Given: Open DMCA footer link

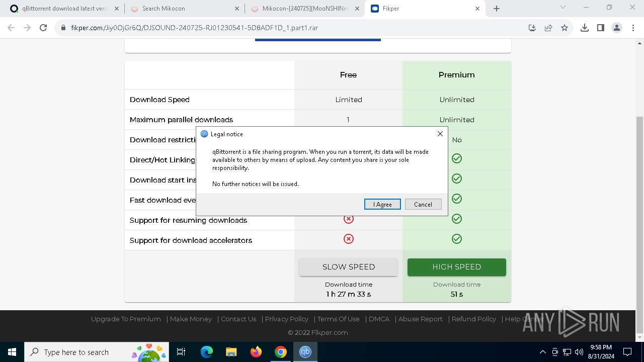Looking at the screenshot, I should click(379, 319).
